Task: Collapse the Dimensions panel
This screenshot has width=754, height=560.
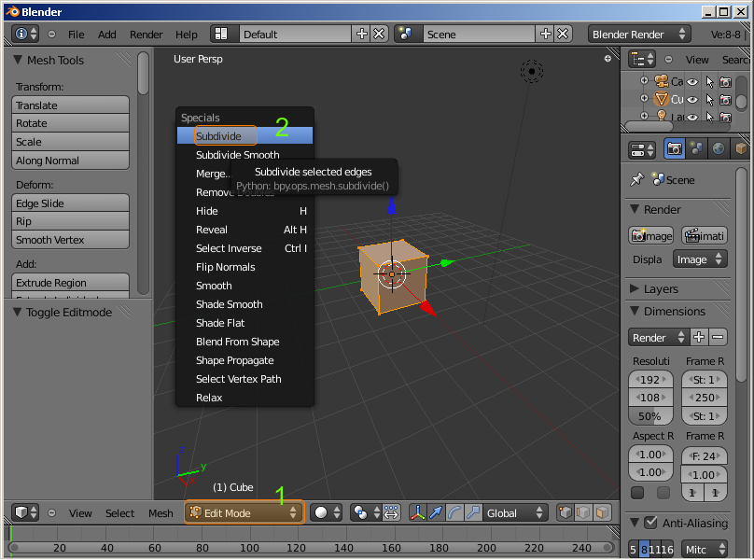Action: point(635,311)
